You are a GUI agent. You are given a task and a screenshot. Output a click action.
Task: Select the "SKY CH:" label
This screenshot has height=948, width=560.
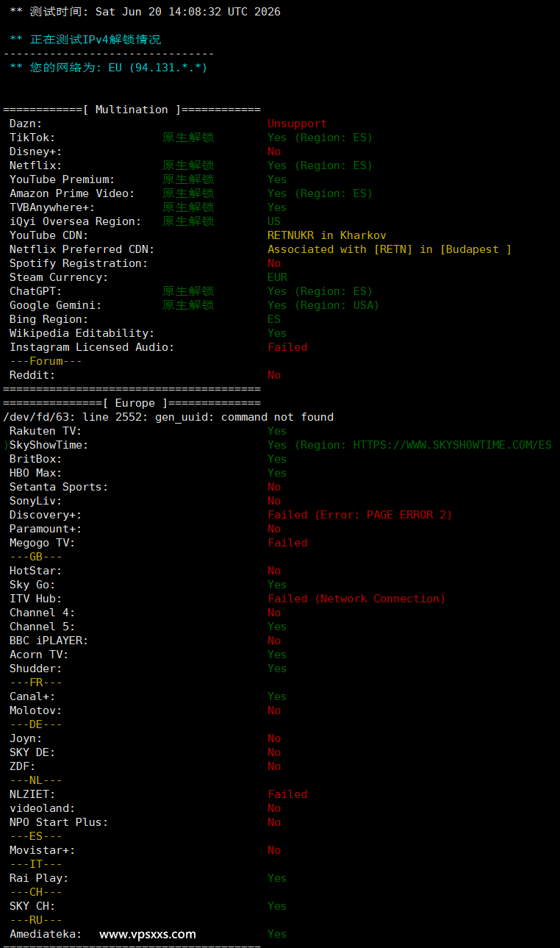[x=32, y=906]
